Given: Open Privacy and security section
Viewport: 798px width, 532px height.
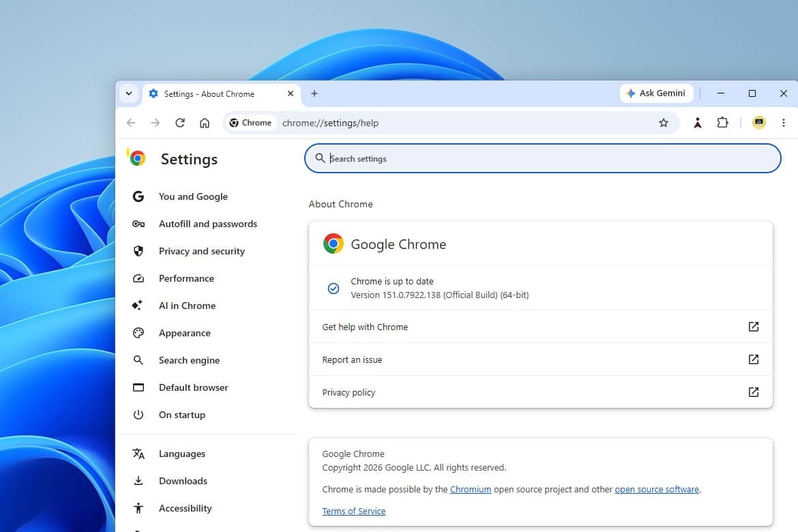Looking at the screenshot, I should point(201,251).
